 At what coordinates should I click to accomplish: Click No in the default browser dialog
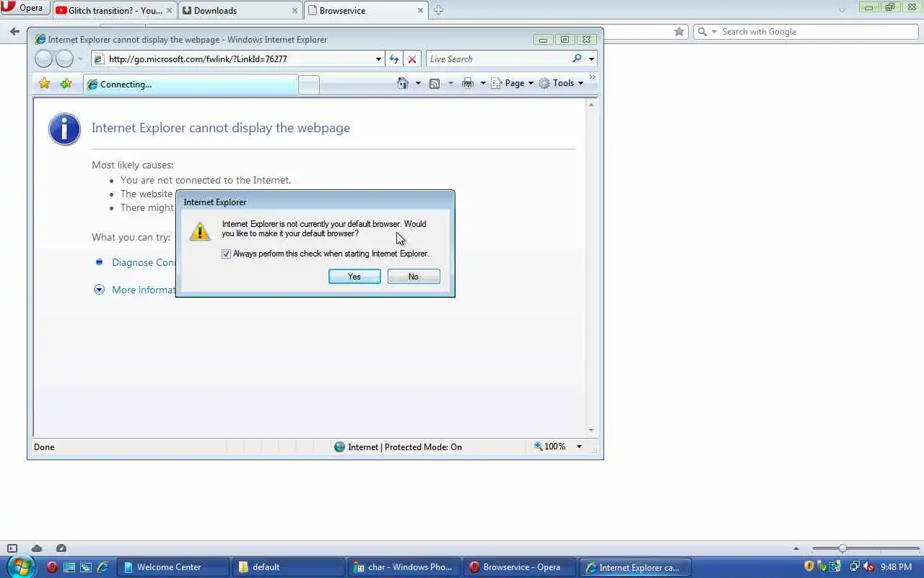[414, 277]
